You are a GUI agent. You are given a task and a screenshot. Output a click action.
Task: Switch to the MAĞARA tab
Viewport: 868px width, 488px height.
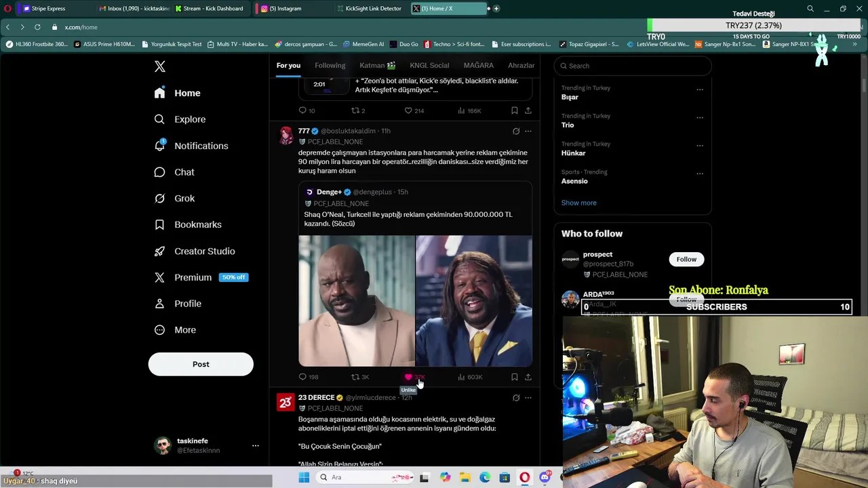click(x=478, y=65)
